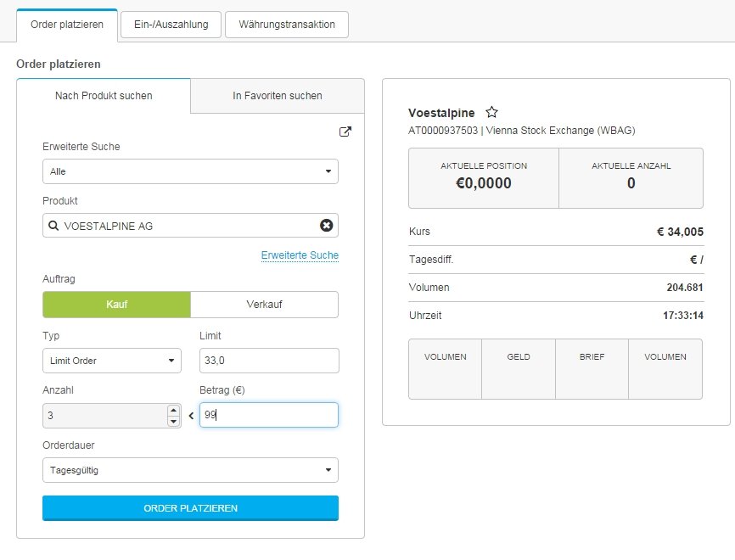This screenshot has width=735, height=560.
Task: Click the ORDER PLATZIEREN button
Action: (x=190, y=508)
